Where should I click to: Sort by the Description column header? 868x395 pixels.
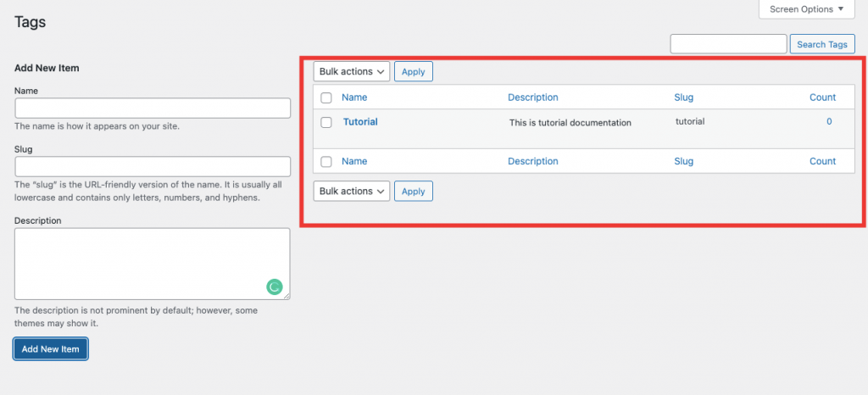(533, 97)
